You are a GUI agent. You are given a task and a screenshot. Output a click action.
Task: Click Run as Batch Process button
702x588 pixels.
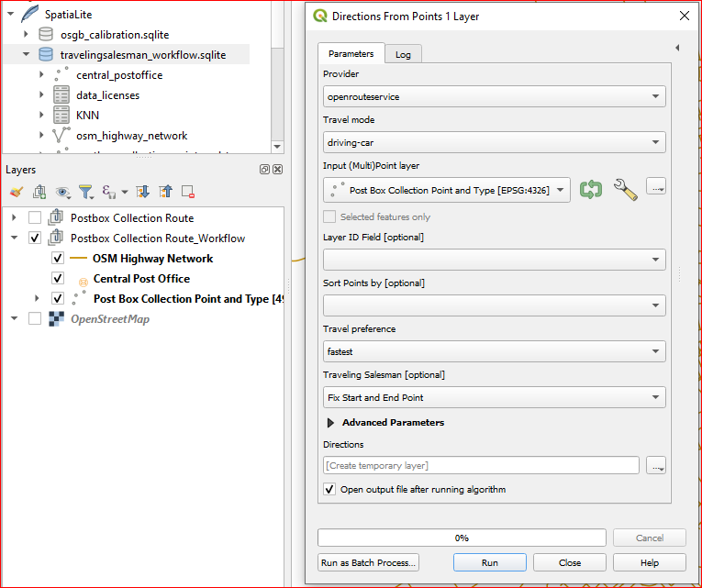[368, 562]
